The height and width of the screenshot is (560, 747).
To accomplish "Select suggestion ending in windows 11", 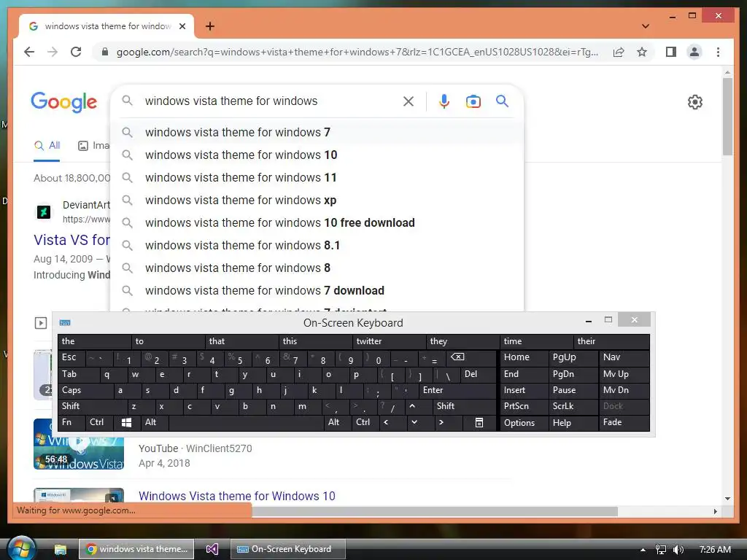I will 317,178.
